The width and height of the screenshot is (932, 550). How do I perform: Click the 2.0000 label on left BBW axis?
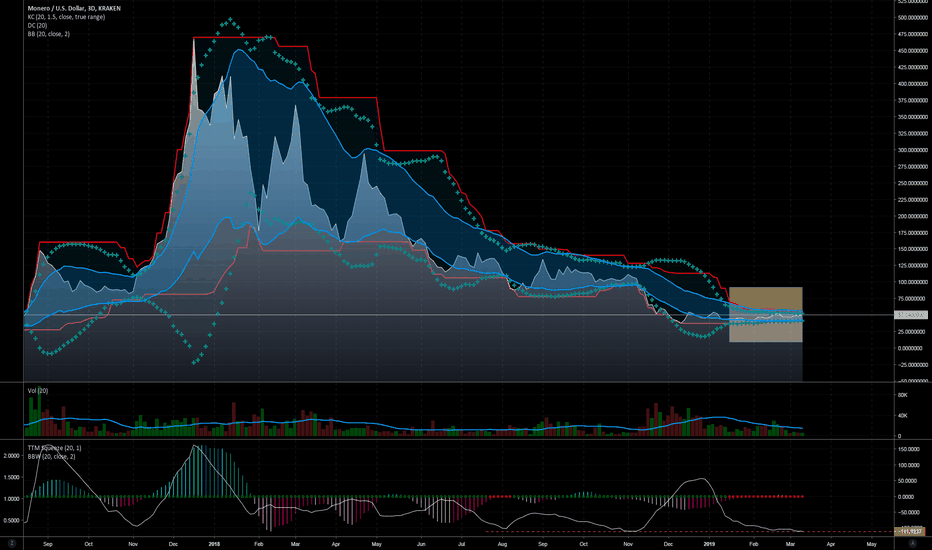11,456
